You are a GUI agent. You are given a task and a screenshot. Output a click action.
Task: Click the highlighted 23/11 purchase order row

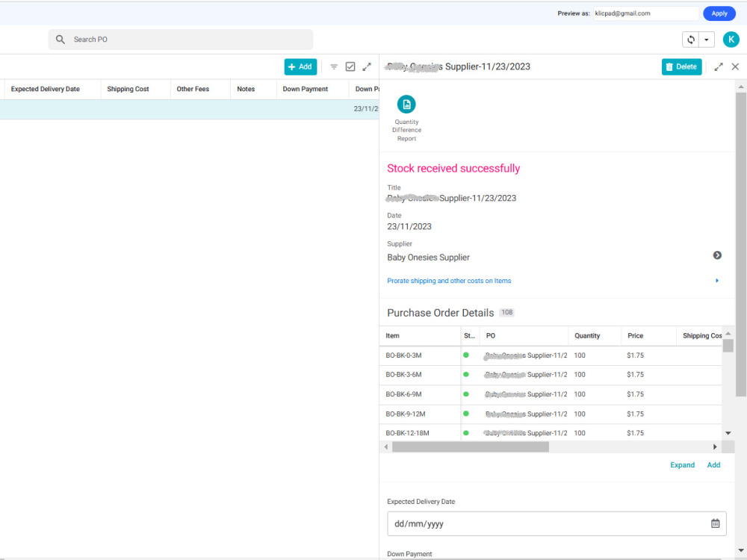point(190,109)
